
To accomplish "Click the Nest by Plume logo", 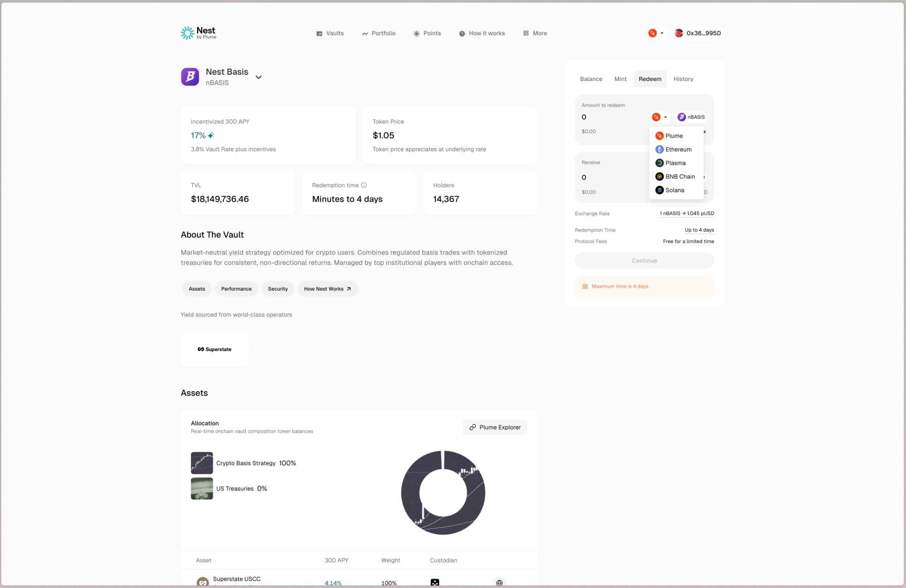I will (x=198, y=33).
